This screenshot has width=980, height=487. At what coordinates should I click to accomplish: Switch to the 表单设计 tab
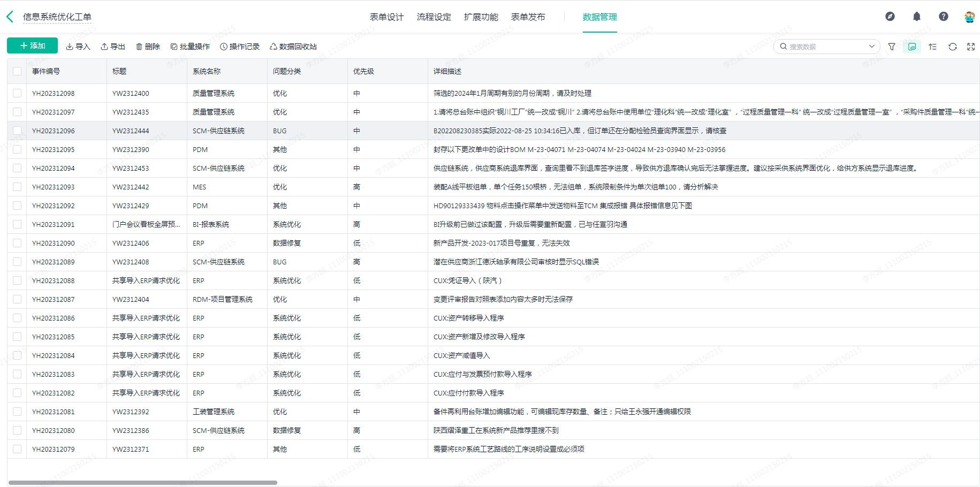coord(386,17)
